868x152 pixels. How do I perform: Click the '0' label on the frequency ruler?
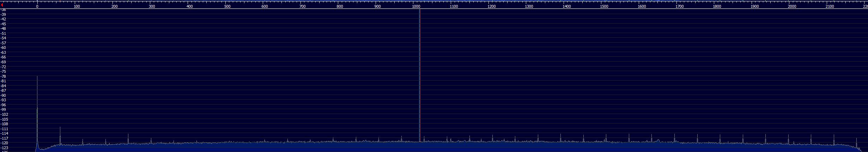[37, 7]
